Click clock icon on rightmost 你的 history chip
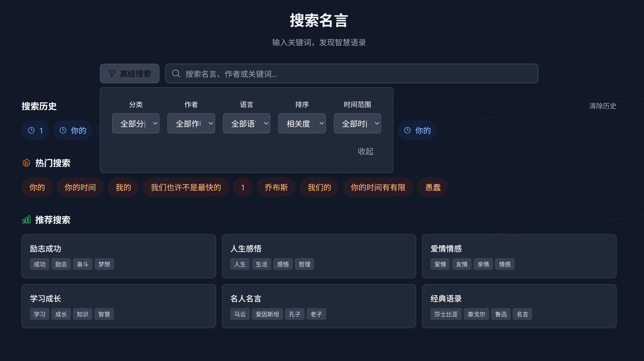The image size is (644, 361). [407, 130]
